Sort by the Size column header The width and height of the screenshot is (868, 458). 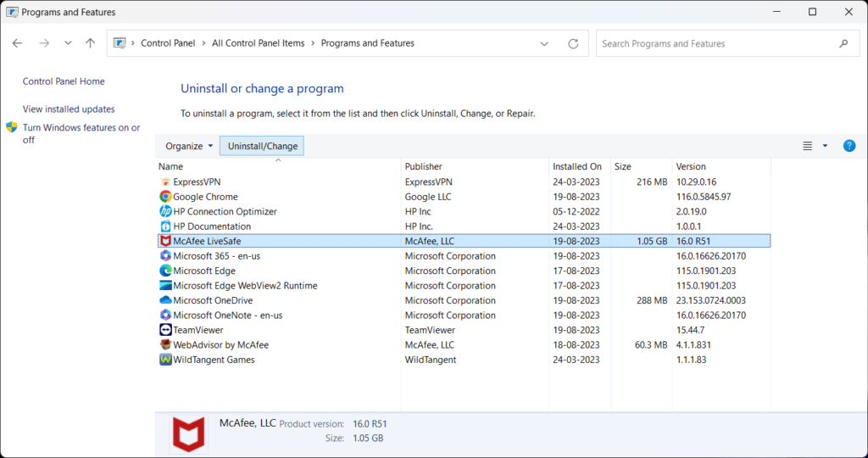point(641,166)
